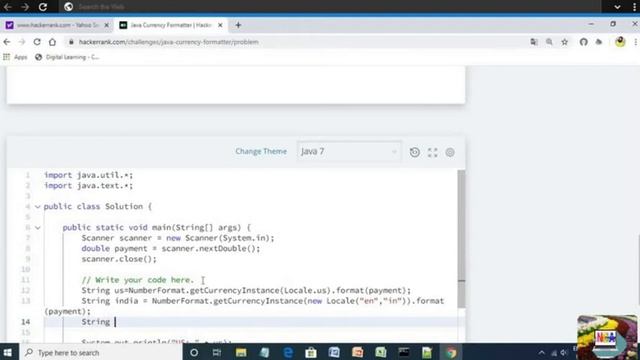Click the 'scanner.close();' line

coord(119,259)
